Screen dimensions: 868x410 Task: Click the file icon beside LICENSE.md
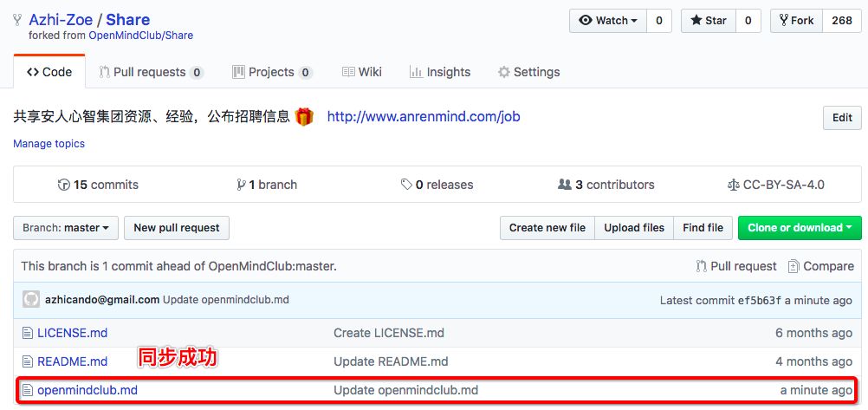(x=27, y=333)
